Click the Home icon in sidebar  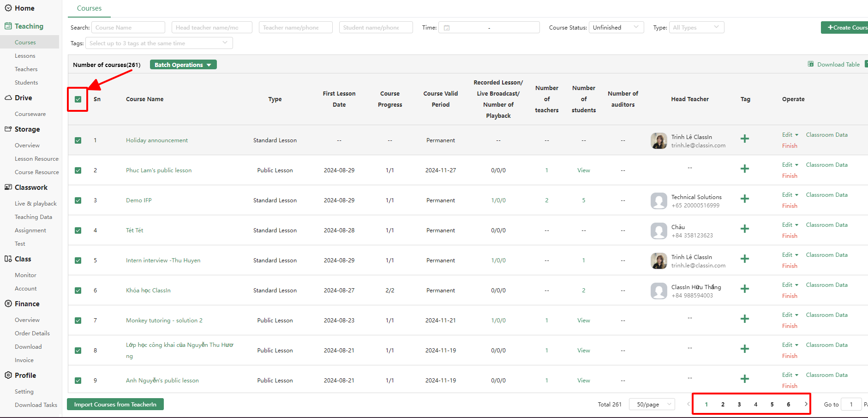(x=8, y=8)
